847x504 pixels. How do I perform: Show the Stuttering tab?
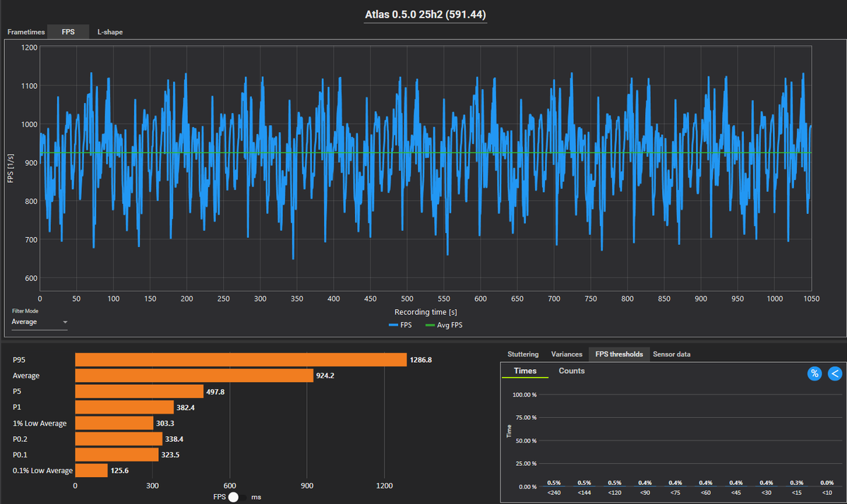(523, 354)
